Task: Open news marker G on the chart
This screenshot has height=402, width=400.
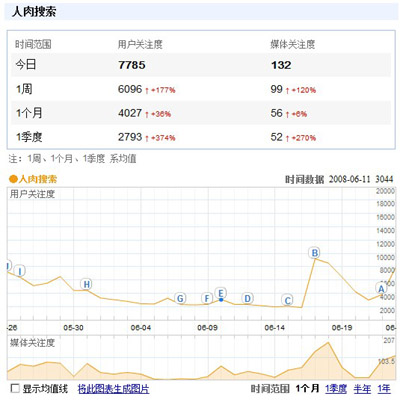Action: [x=180, y=298]
